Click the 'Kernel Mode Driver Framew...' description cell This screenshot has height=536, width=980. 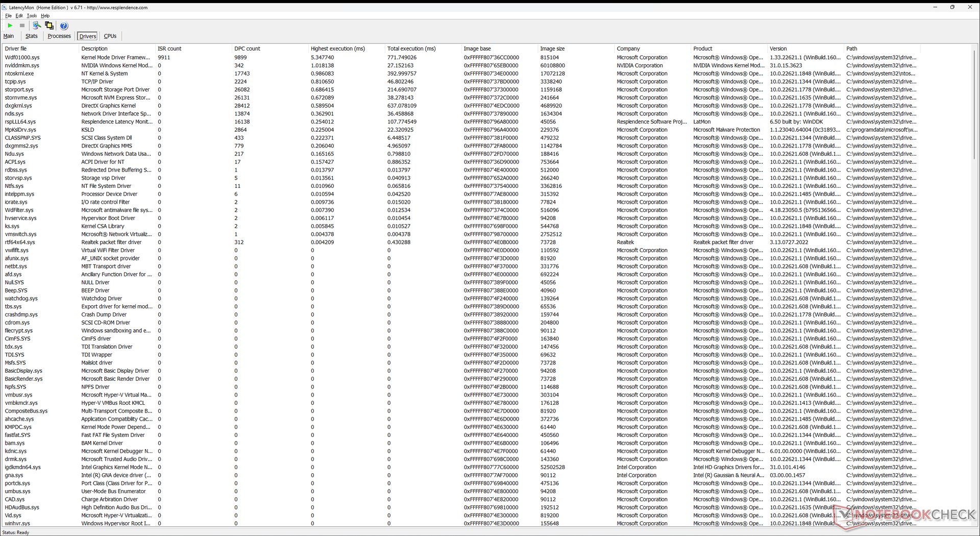pyautogui.click(x=116, y=58)
